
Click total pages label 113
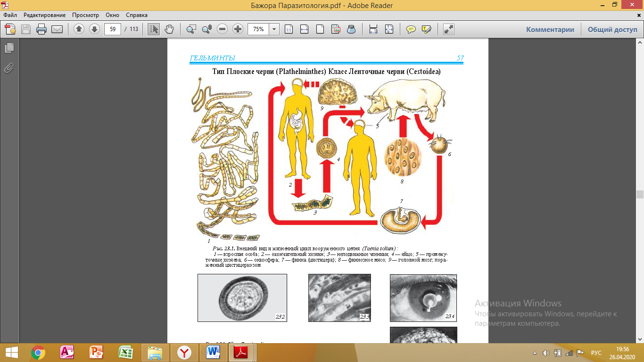point(134,29)
